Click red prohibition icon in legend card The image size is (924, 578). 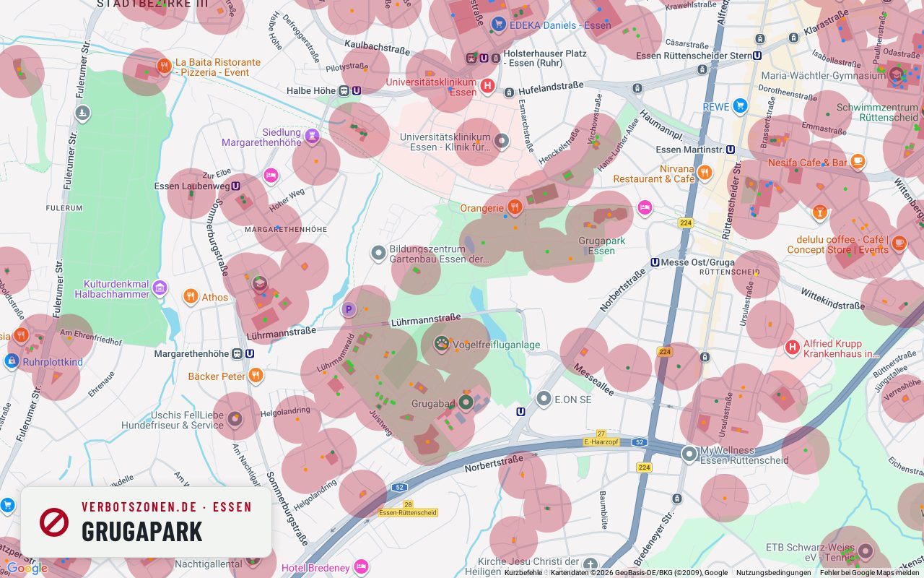pyautogui.click(x=54, y=522)
